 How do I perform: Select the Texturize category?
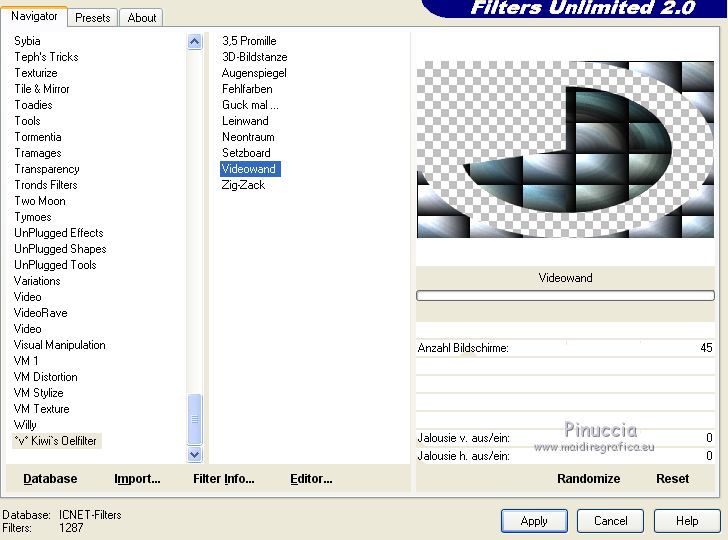click(x=36, y=73)
